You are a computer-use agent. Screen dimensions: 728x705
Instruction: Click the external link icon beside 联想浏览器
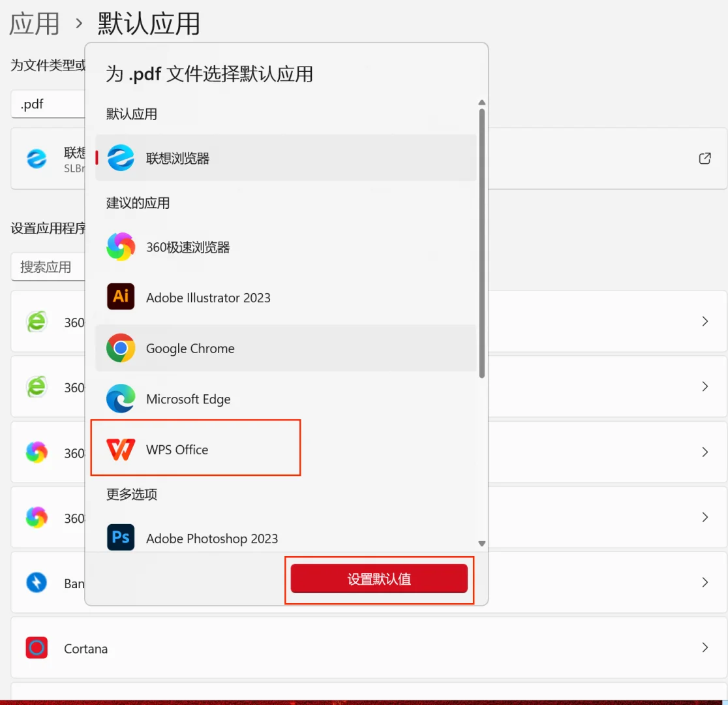705,158
